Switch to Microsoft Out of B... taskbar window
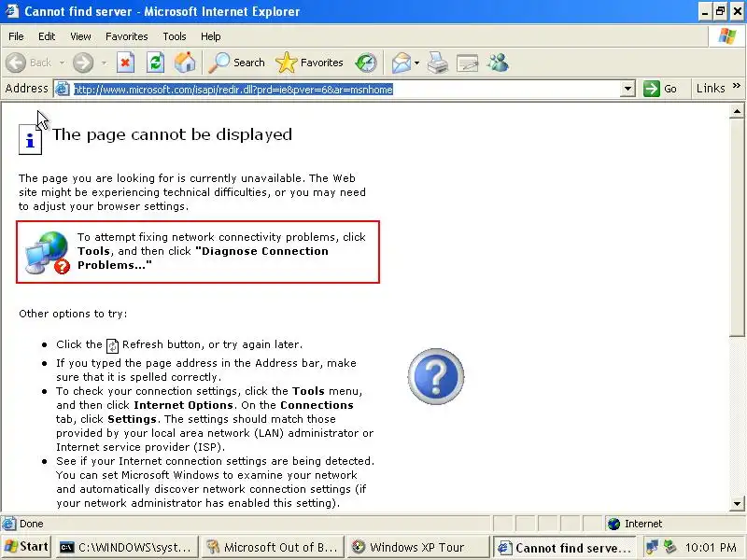 click(x=273, y=547)
